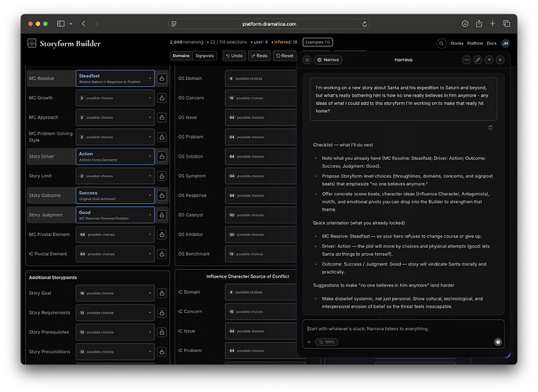Screen dimensions: 538x392
Task: Expand the Safari sidebar options chevron
Action: tap(71, 24)
